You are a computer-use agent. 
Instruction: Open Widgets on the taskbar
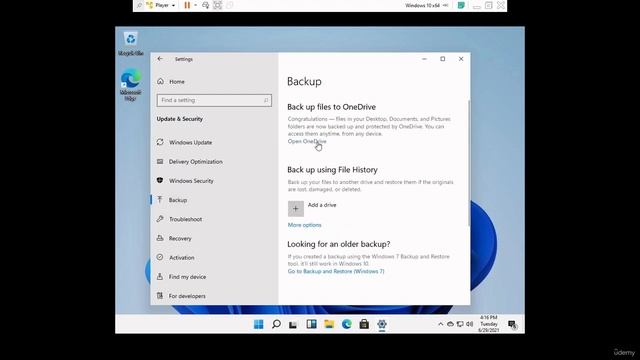(311, 324)
